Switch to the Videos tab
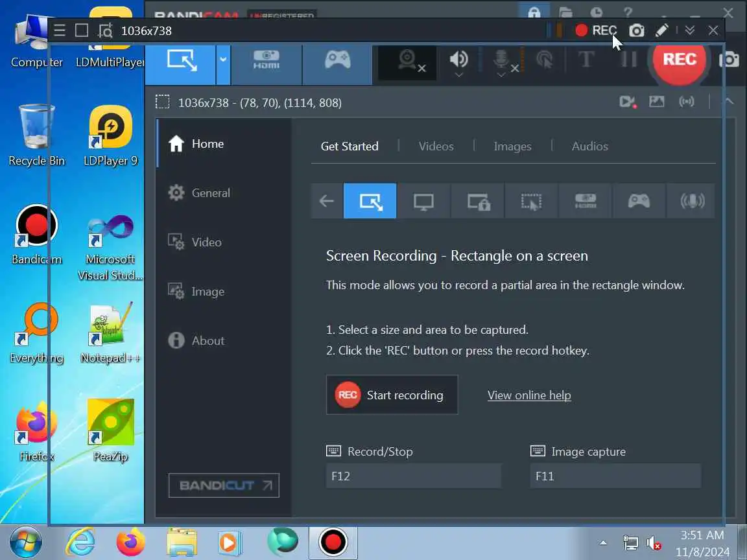 pyautogui.click(x=436, y=146)
